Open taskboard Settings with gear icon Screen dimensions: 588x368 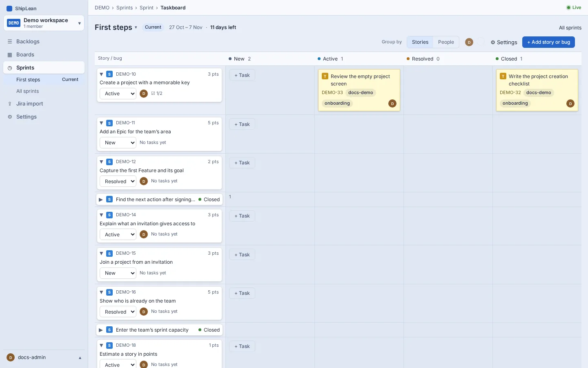[x=504, y=43]
